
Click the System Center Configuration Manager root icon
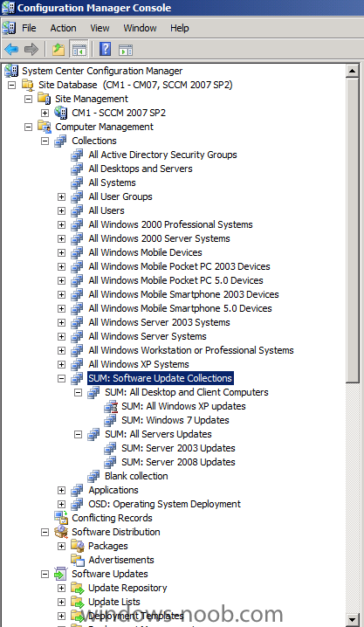(x=11, y=71)
